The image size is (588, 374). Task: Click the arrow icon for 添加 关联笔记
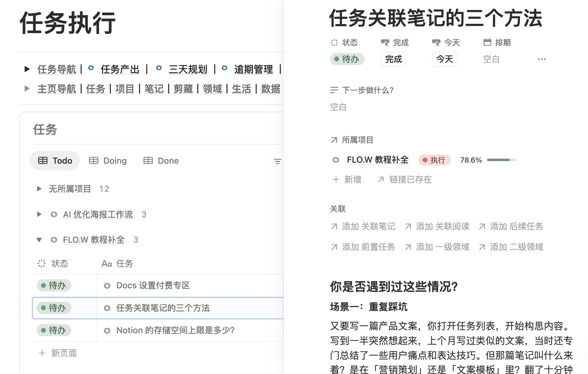coord(334,226)
